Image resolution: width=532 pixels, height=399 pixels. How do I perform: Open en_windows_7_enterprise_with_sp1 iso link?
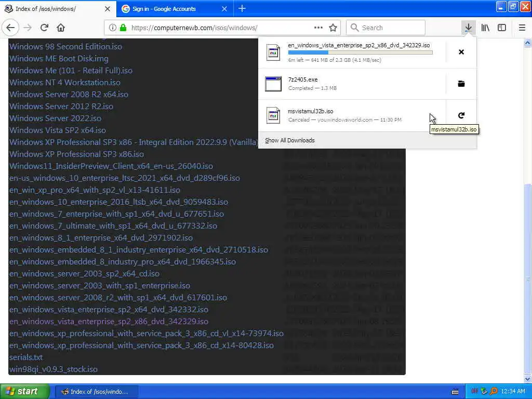[116, 214]
